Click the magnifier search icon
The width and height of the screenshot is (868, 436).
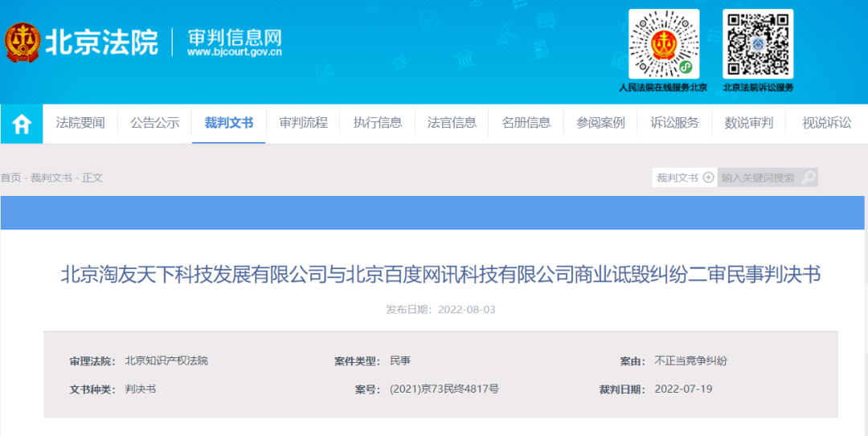809,177
